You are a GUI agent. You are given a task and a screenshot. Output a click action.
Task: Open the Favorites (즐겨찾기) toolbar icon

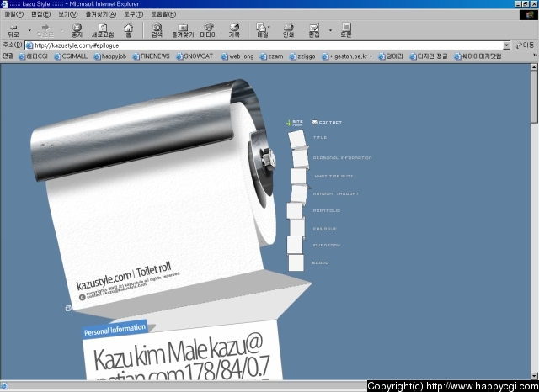coord(183,30)
